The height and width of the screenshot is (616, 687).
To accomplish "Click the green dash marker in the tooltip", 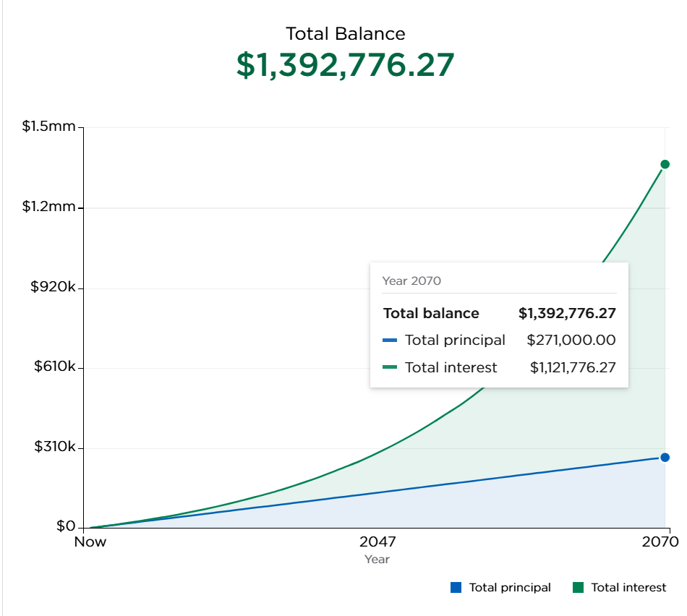I will [390, 368].
